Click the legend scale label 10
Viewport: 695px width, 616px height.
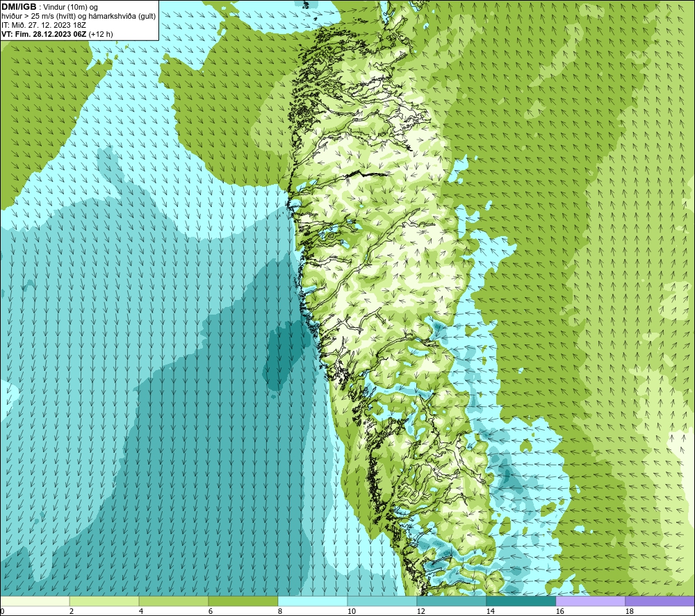coord(352,612)
